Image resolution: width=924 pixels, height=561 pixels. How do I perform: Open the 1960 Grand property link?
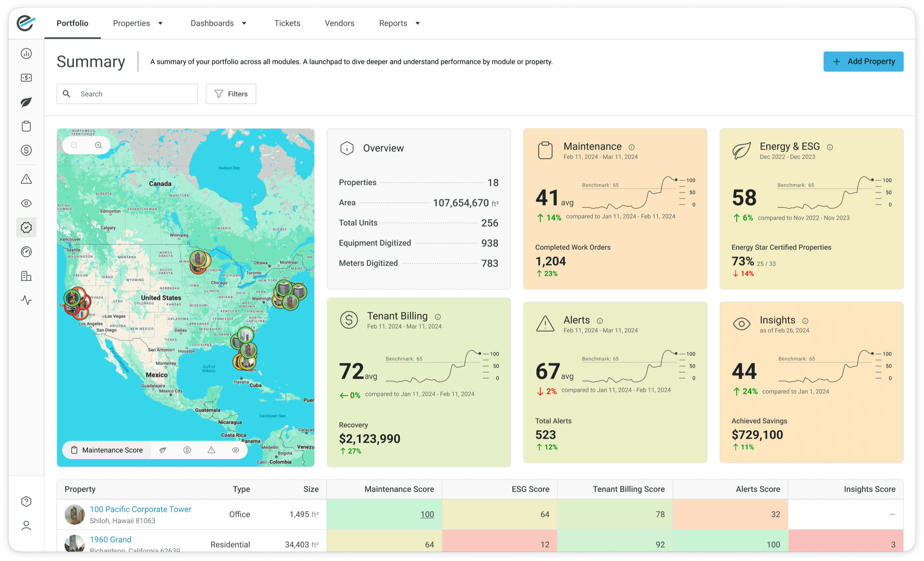pos(110,539)
